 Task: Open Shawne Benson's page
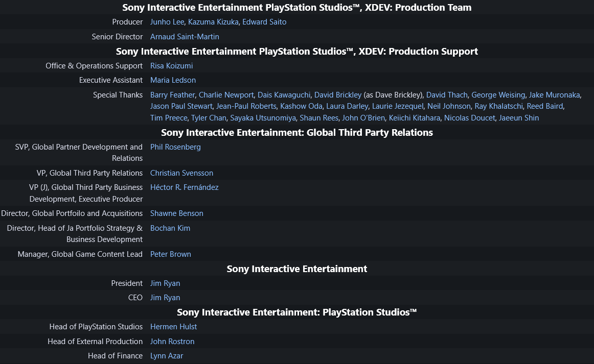tap(176, 214)
